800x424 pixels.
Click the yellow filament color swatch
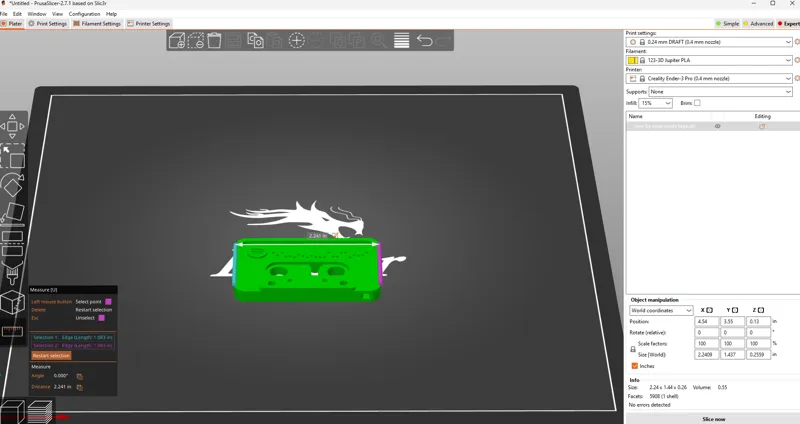tap(633, 60)
